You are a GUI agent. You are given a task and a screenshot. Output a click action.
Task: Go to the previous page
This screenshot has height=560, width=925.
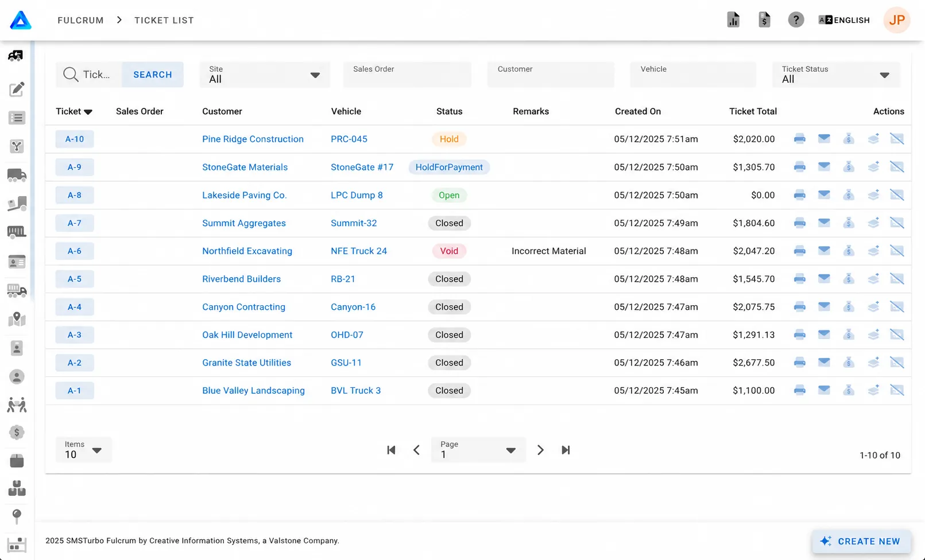point(417,450)
